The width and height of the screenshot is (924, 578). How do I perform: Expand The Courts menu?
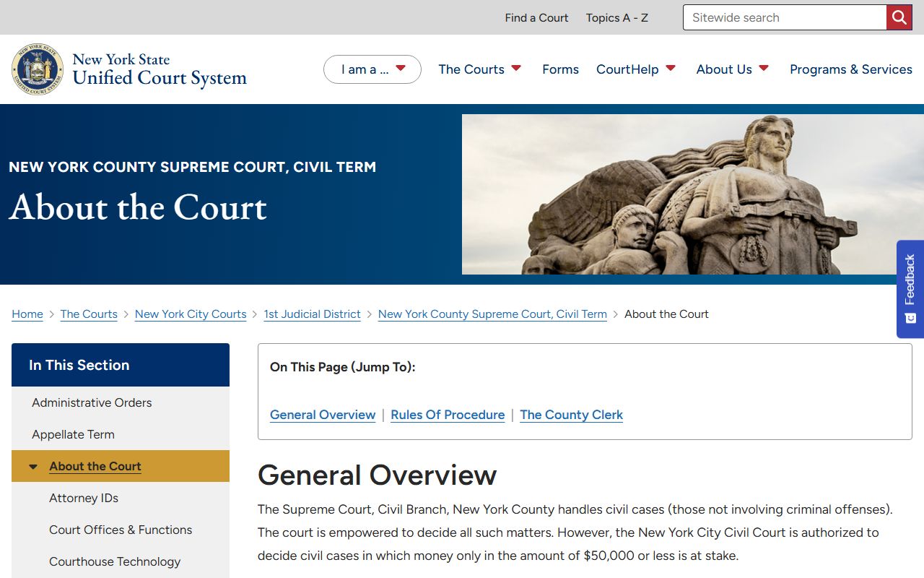pos(480,69)
